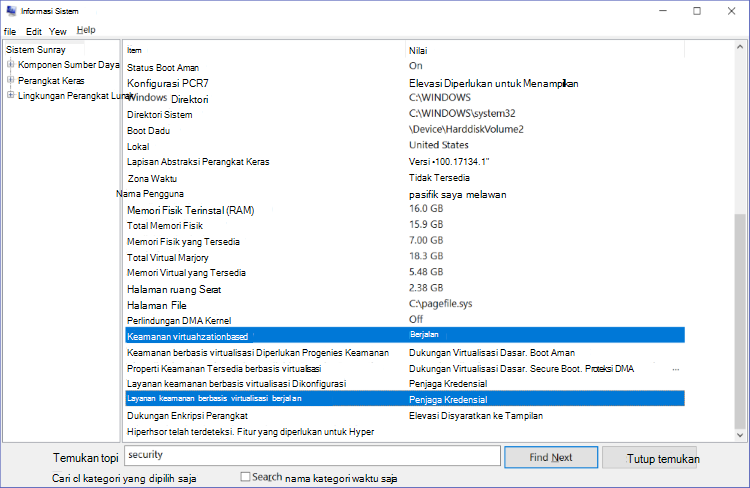Expand Lingkungan Perangkat Lunak node
Screen dimensions: 750x488
point(11,96)
